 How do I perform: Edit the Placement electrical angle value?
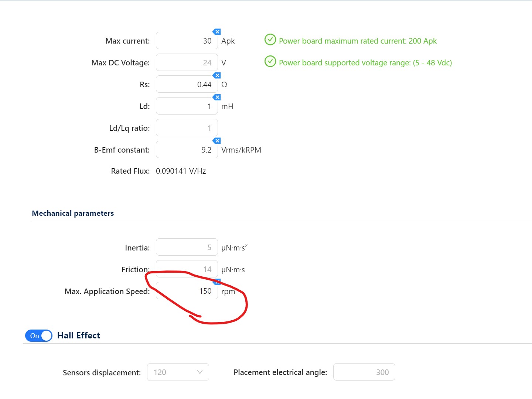coord(364,372)
